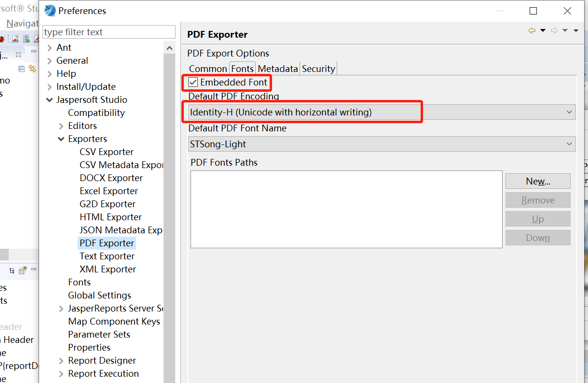Switch to the Fonts tab
Screen dimensions: 588x383
tap(242, 68)
